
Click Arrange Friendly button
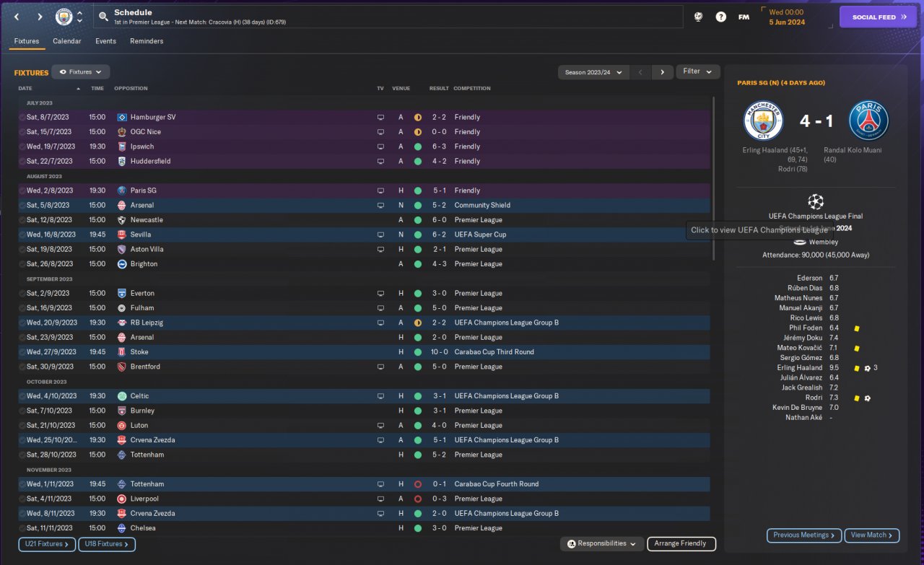point(681,543)
